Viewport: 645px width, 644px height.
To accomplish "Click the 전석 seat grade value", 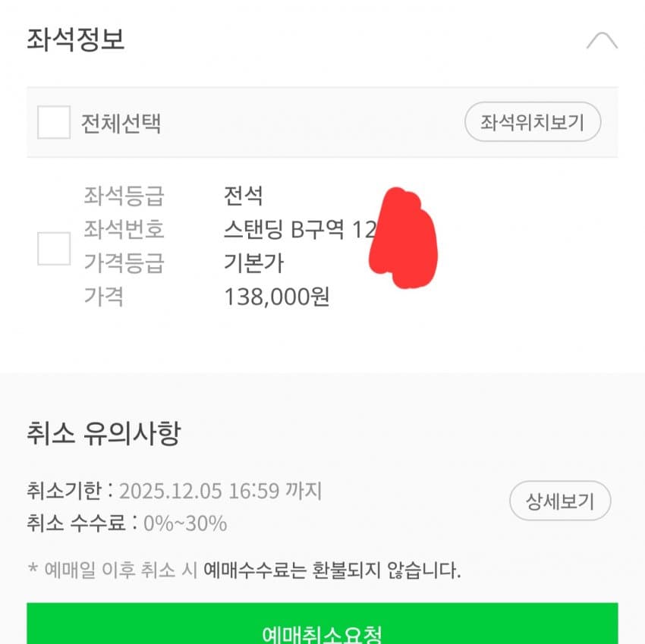I will (x=243, y=196).
